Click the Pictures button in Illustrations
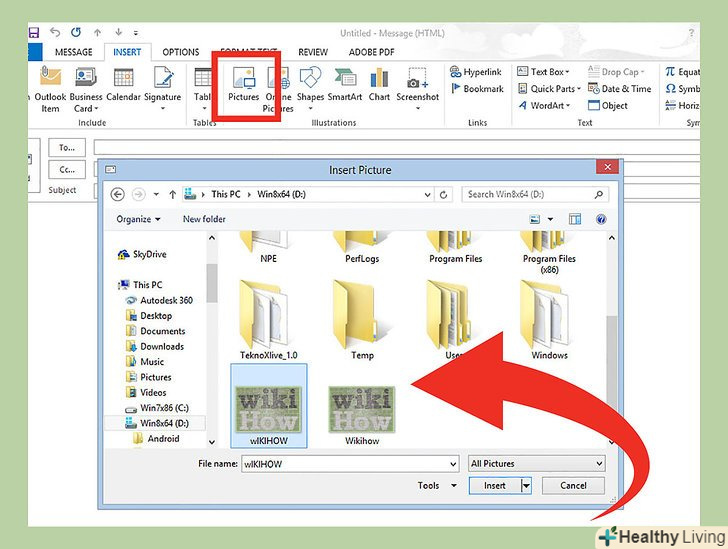728x549 pixels. click(x=244, y=85)
